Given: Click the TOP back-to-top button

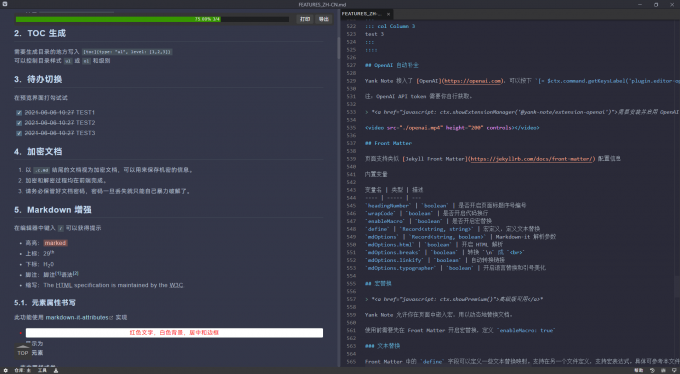Looking at the screenshot, I should pos(23,351).
